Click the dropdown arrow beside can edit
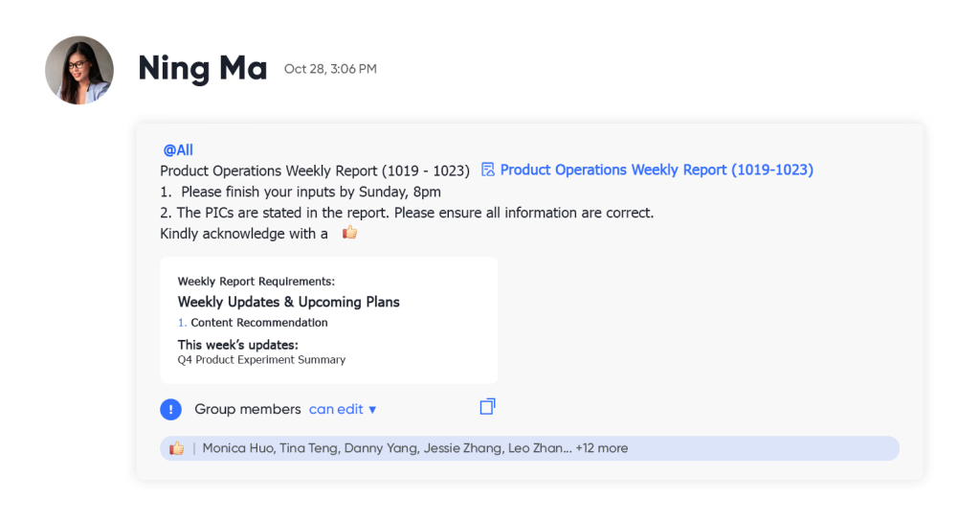 [x=372, y=410]
